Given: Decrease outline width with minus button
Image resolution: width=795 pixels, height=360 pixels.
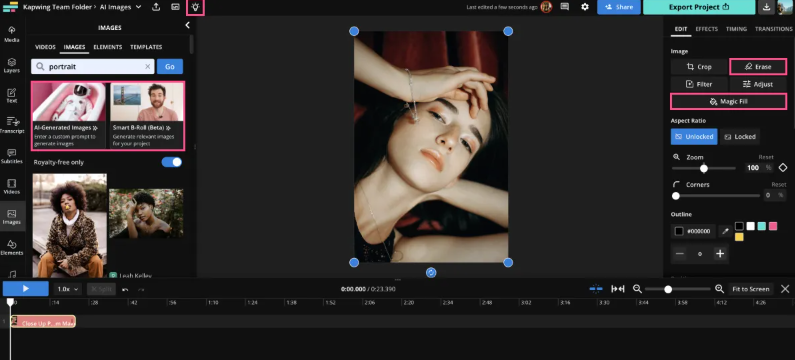Looking at the screenshot, I should click(679, 254).
